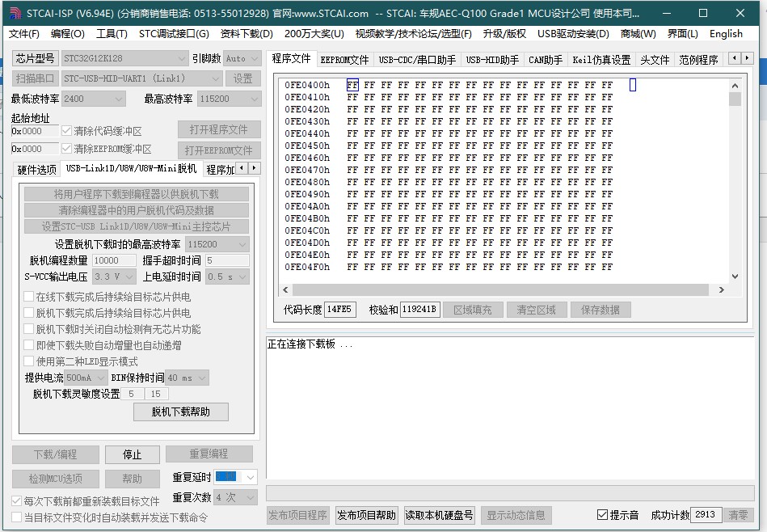Enable 在线下载完成后持续给目标芯片供电

click(29, 297)
